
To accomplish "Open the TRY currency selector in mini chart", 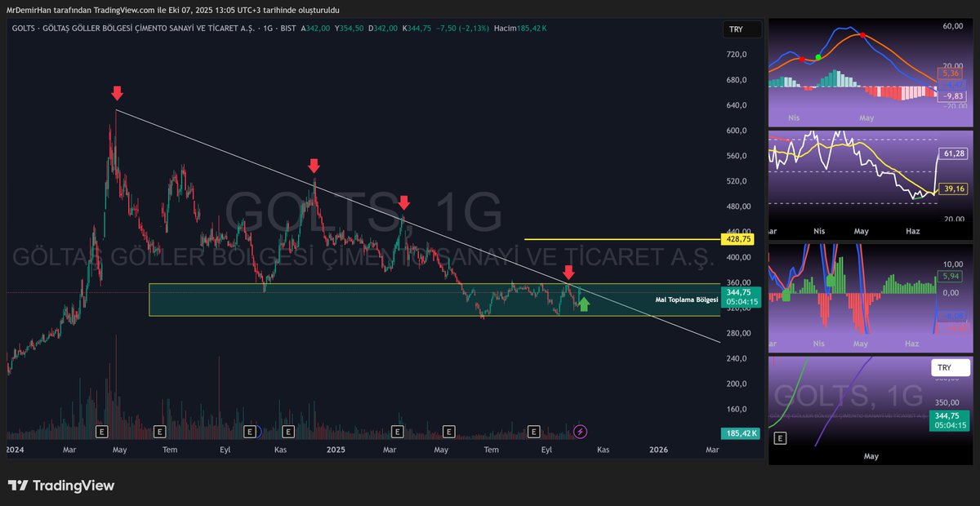I will 951,367.
